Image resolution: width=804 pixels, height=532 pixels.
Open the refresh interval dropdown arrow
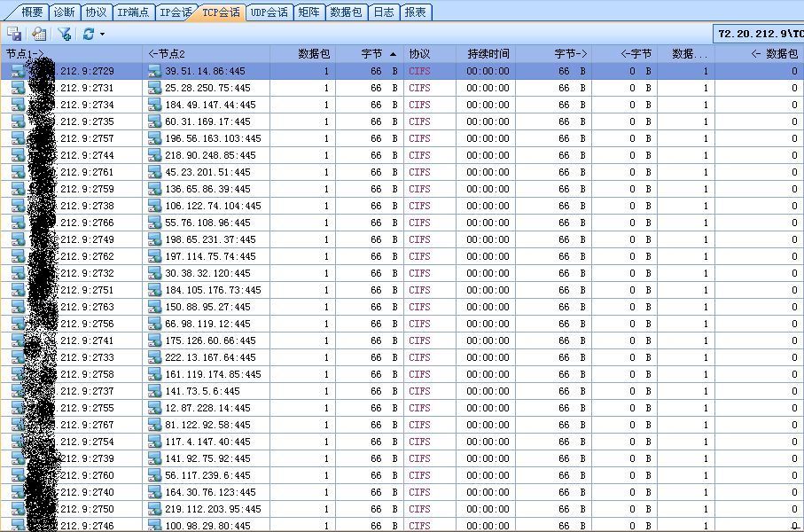100,33
